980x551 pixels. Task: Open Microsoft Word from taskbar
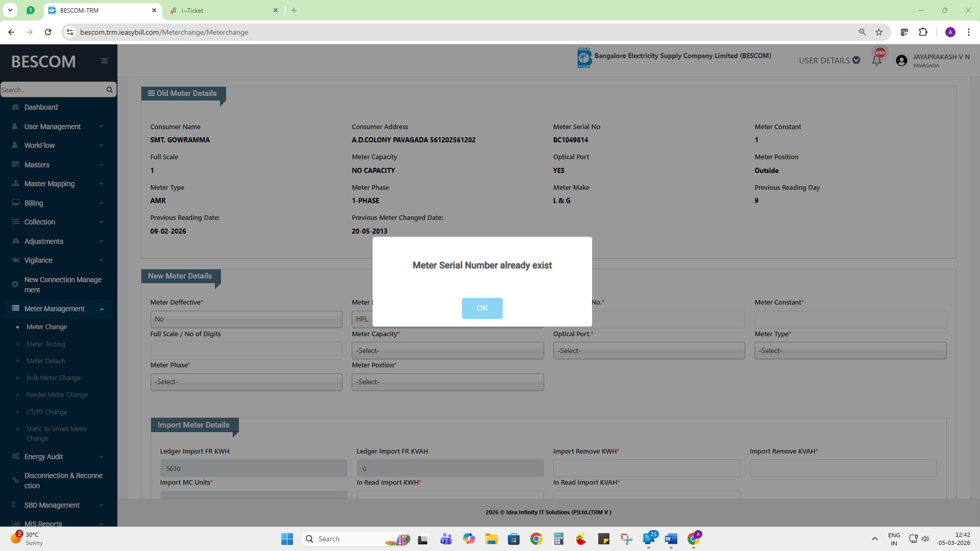(671, 539)
